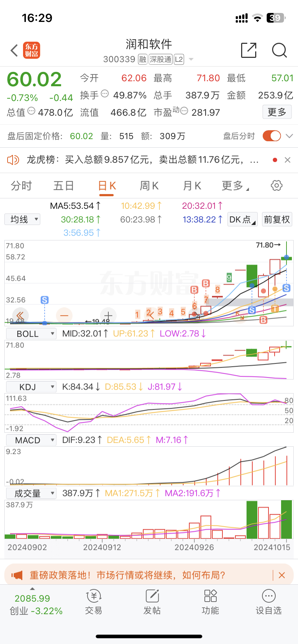The image size is (298, 644).
Task: Open the 更多 chart period menu
Action: click(235, 186)
